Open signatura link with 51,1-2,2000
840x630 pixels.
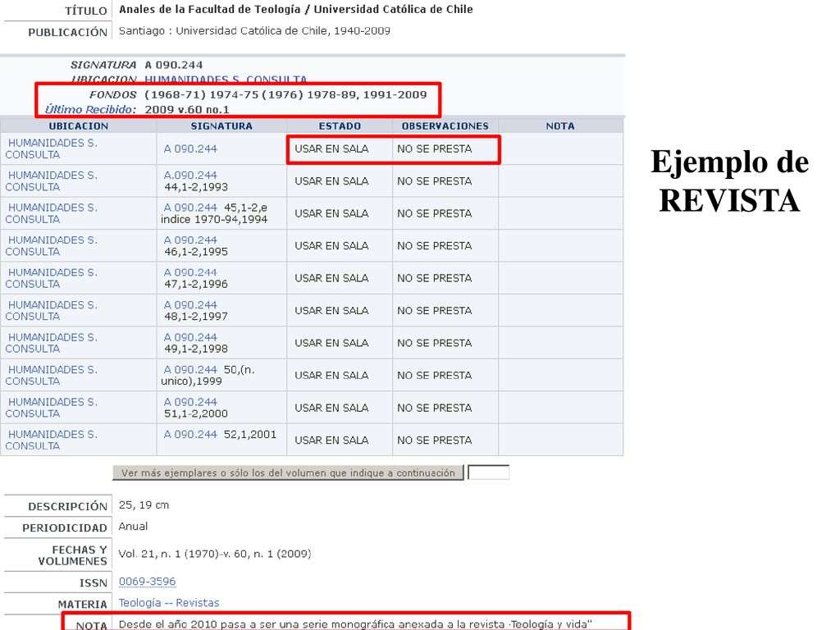tap(190, 402)
